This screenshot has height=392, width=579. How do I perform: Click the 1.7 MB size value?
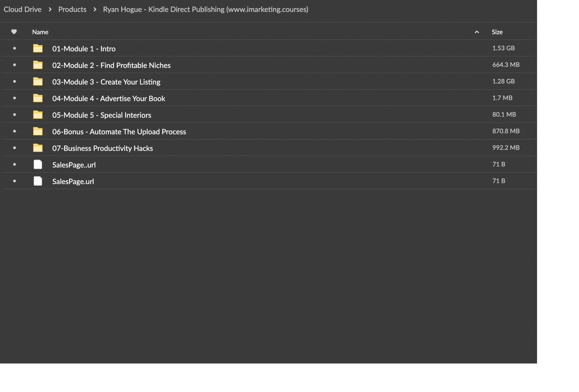[x=502, y=98]
